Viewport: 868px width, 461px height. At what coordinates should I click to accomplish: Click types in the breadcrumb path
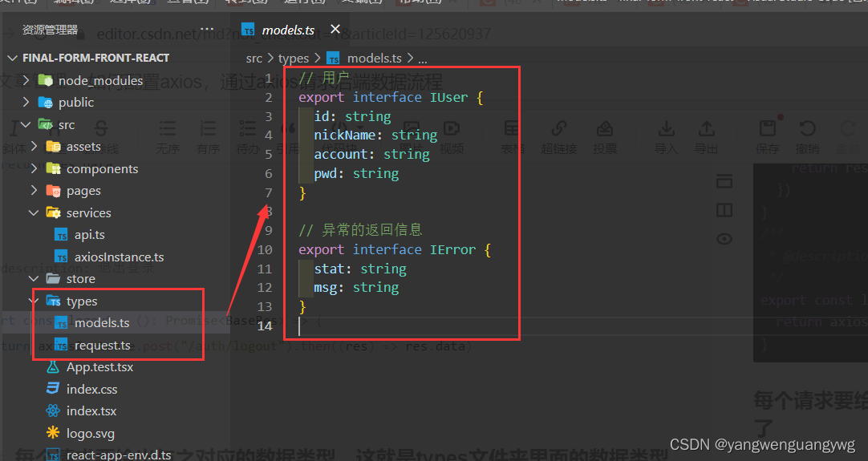294,58
